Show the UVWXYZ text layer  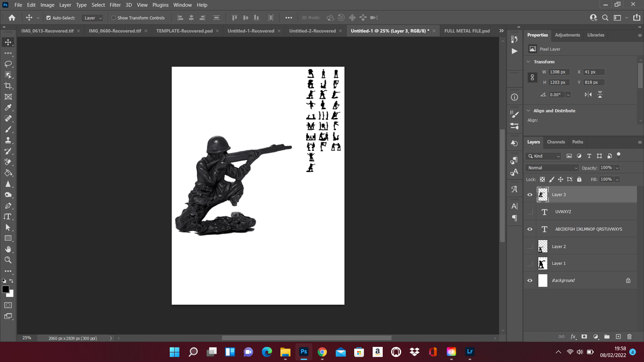[x=530, y=212]
